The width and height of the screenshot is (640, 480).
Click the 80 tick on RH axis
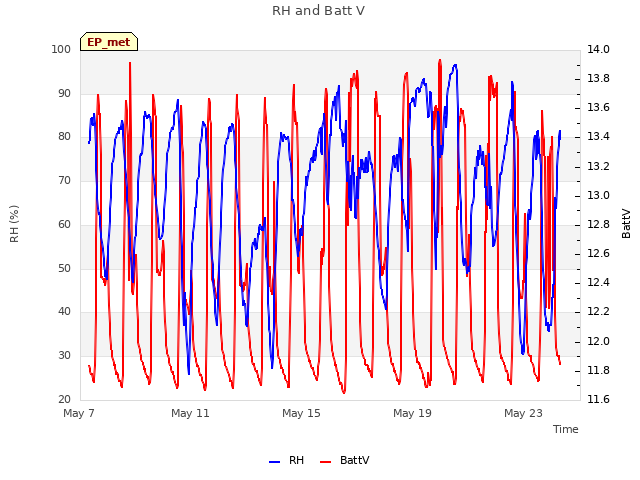[64, 136]
